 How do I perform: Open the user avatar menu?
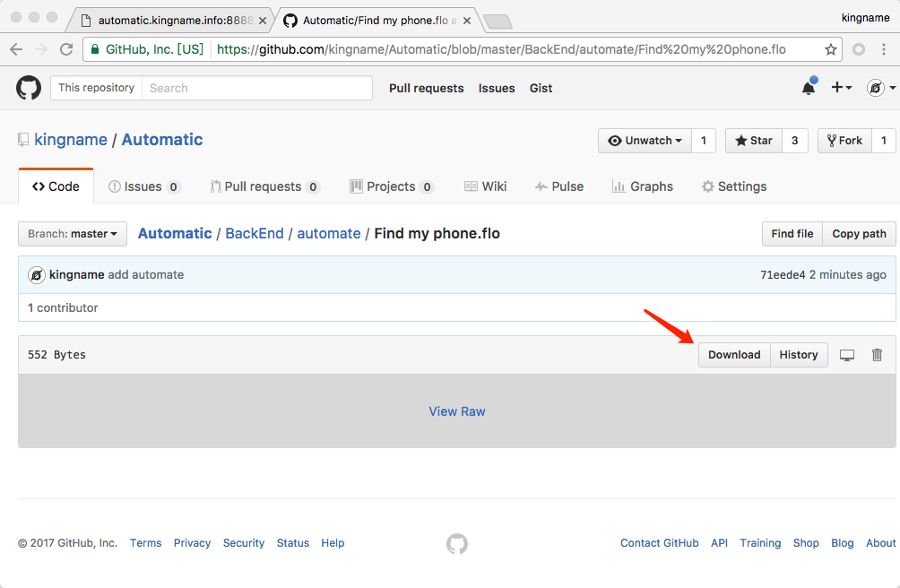tap(881, 88)
